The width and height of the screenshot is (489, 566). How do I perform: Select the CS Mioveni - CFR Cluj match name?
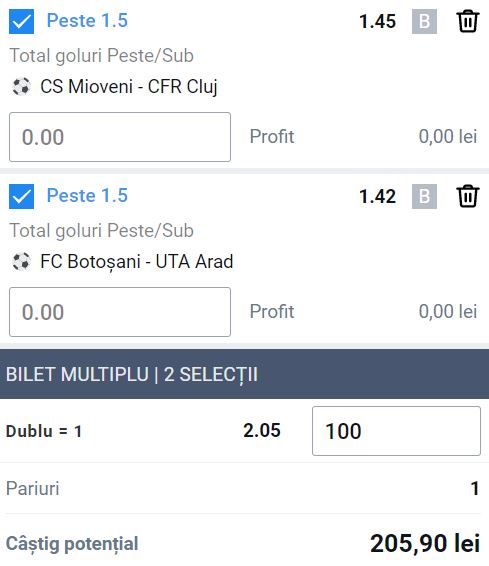(129, 87)
